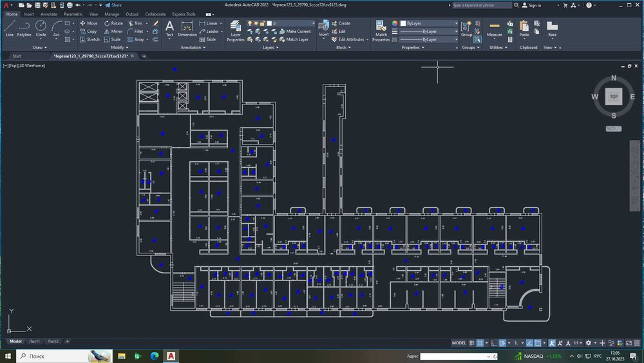Select the Measure utility
Image resolution: width=644 pixels, height=363 pixels.
pos(495,28)
